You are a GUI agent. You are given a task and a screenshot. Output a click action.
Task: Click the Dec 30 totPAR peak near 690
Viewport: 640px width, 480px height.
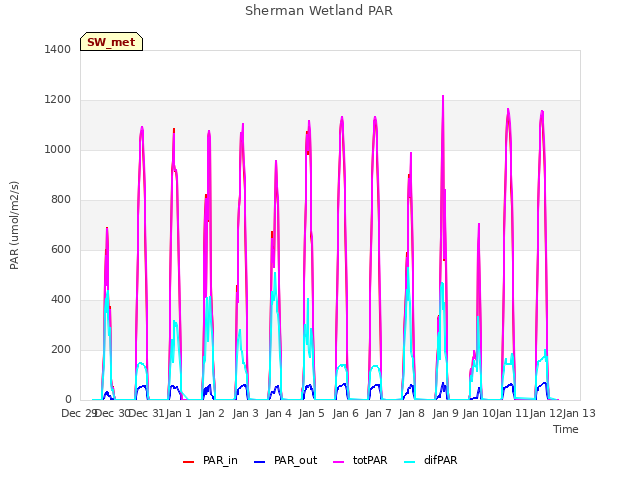[107, 228]
